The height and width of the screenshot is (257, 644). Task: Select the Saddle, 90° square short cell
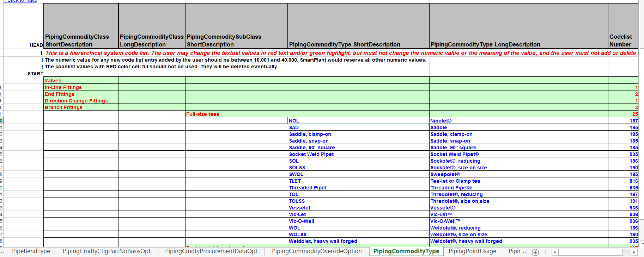(359, 148)
